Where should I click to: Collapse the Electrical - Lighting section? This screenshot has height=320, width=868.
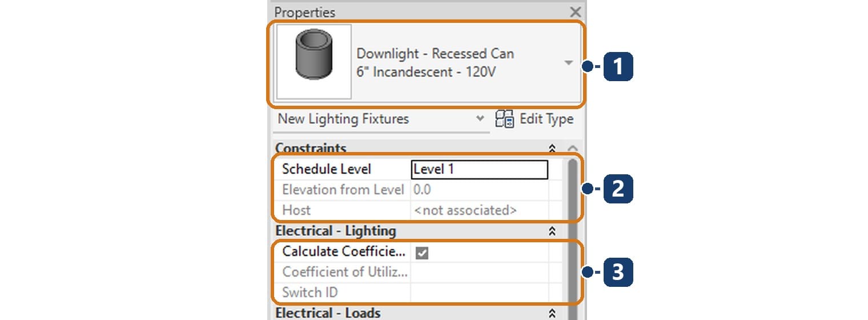coord(552,231)
